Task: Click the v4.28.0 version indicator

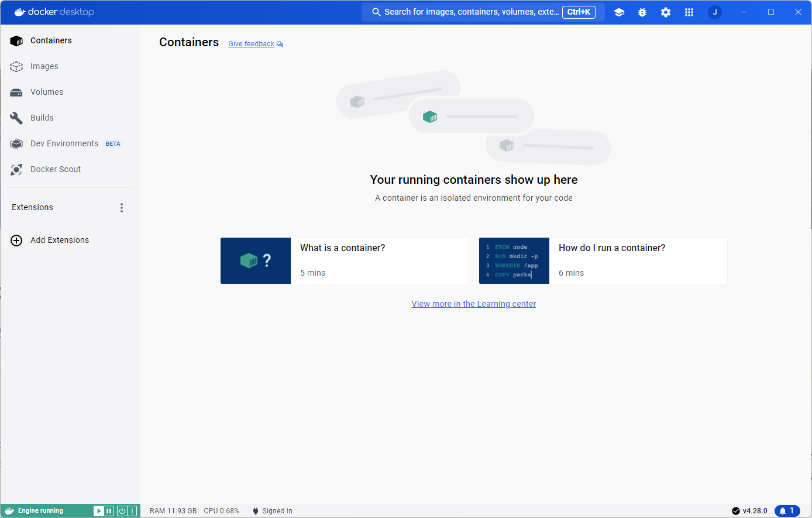Action: [x=755, y=511]
